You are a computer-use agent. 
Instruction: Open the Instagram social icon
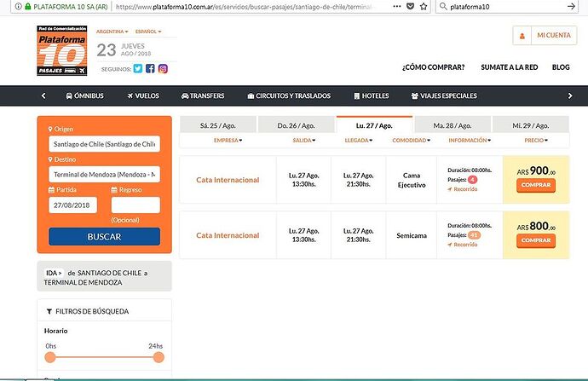pos(163,69)
